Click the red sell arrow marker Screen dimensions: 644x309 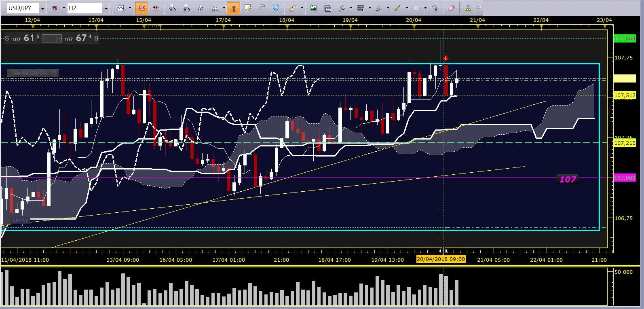click(x=446, y=58)
